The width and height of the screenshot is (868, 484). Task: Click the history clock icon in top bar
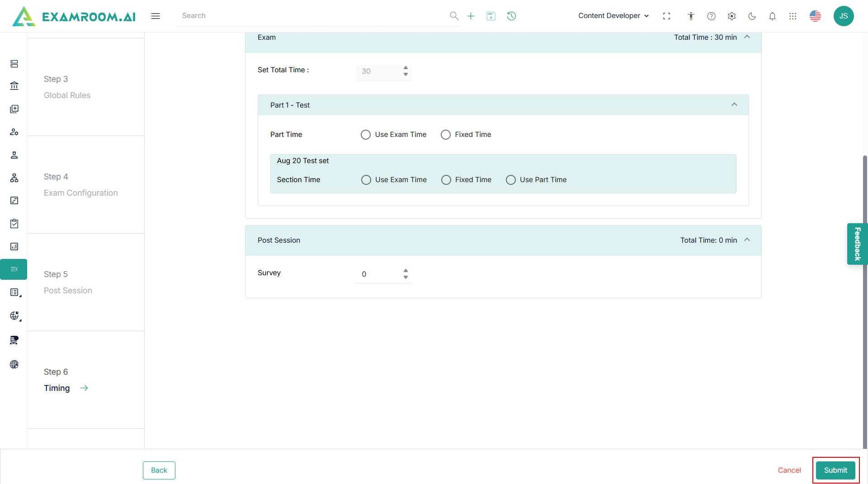[x=511, y=16]
